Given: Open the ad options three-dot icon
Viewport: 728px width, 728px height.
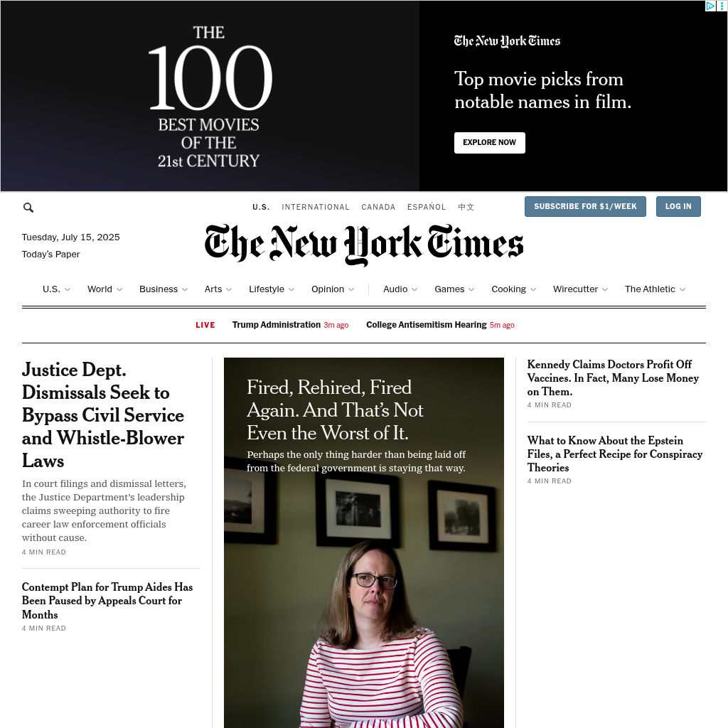Looking at the screenshot, I should tap(722, 6).
